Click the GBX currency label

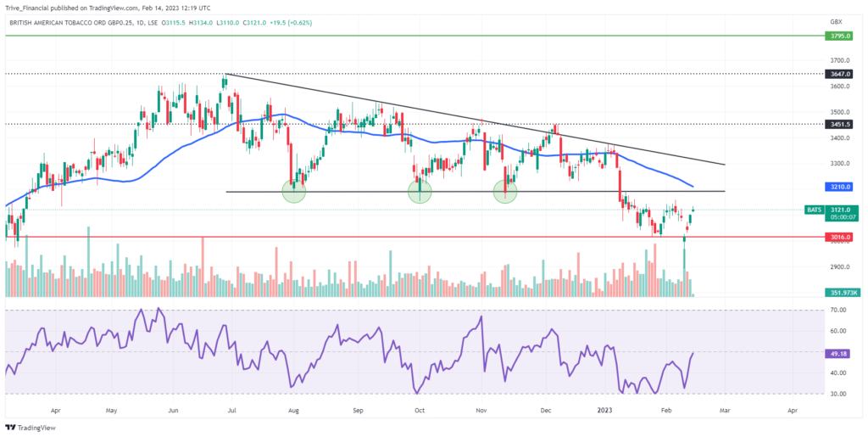tap(836, 22)
